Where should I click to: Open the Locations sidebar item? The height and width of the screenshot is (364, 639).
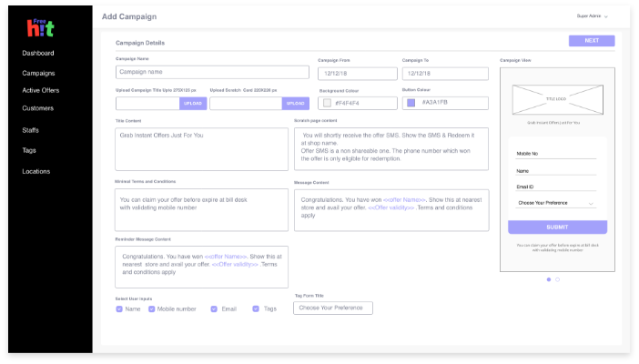pos(36,171)
